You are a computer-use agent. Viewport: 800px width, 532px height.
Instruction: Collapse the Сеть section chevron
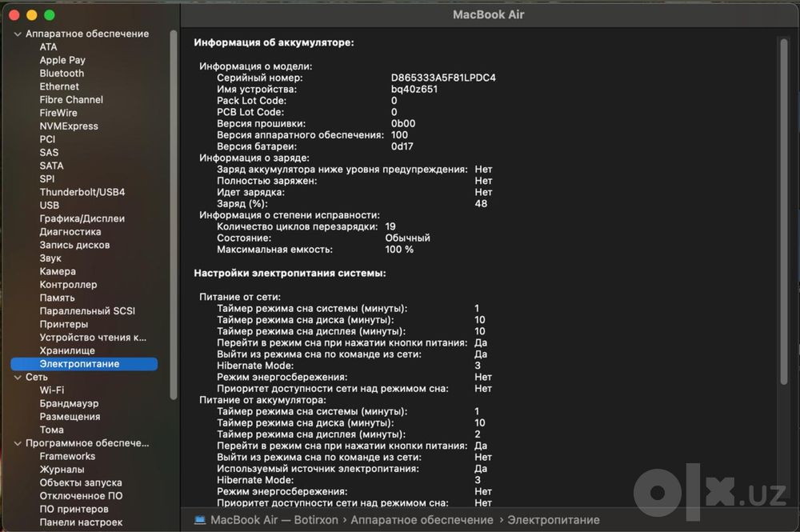tap(18, 378)
